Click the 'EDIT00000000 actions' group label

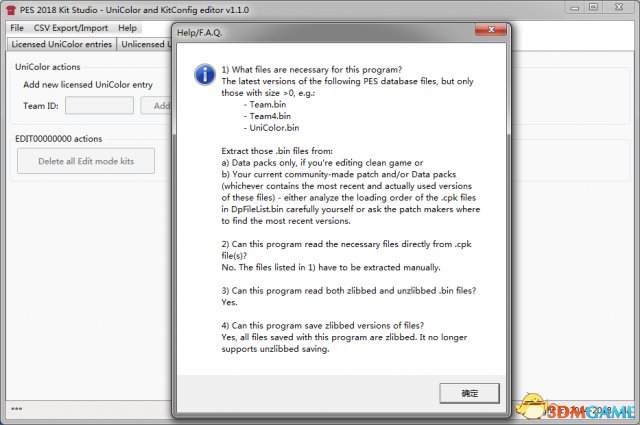58,139
